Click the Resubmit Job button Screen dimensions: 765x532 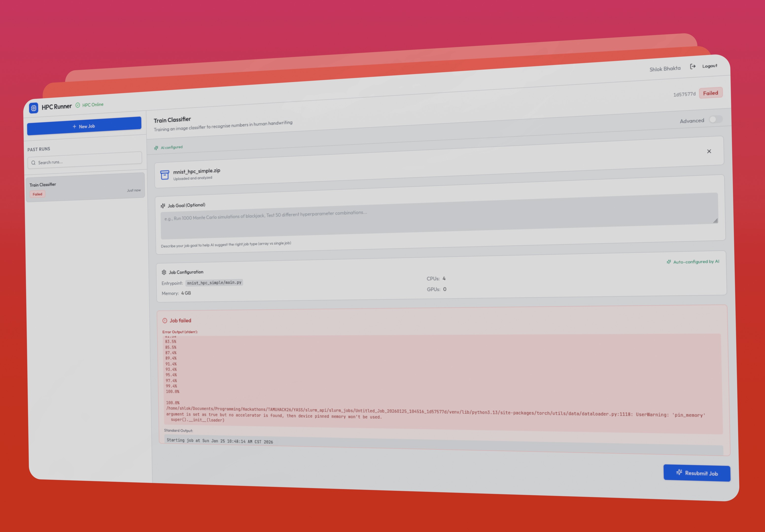click(697, 473)
